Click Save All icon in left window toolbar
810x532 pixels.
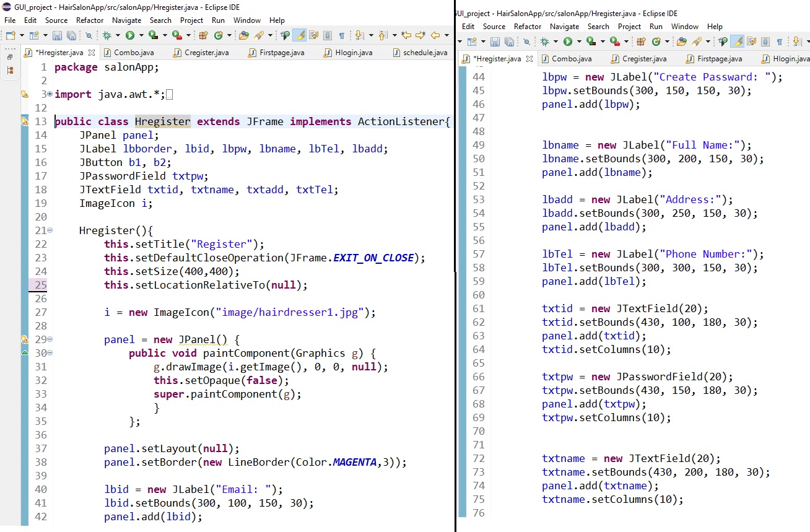click(x=71, y=35)
